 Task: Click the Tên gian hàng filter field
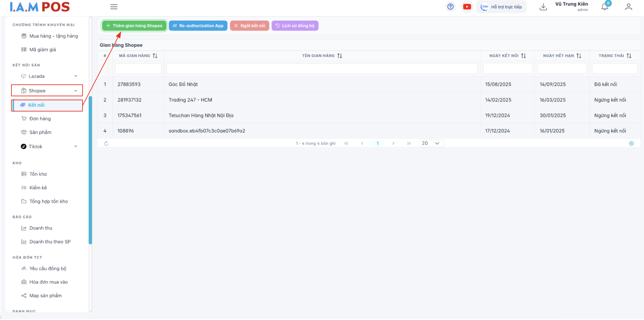(322, 69)
